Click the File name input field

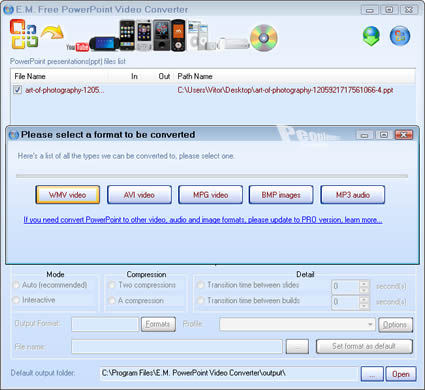point(177,347)
